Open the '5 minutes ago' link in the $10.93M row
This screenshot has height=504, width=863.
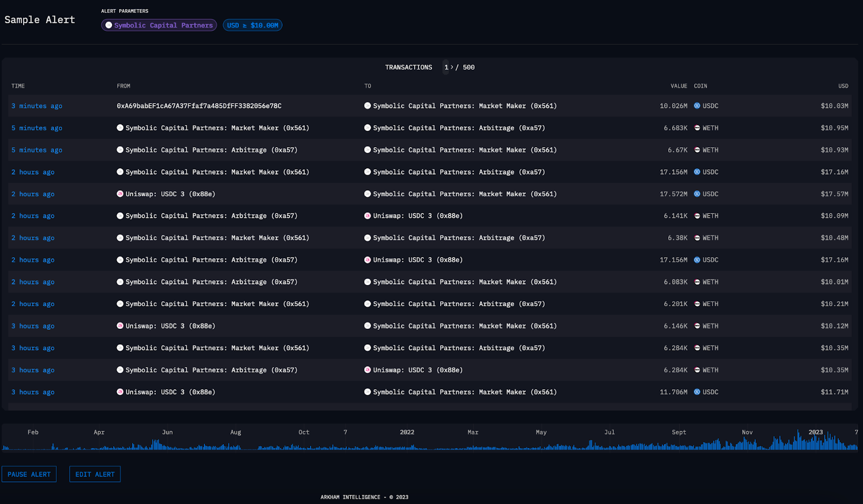click(37, 150)
